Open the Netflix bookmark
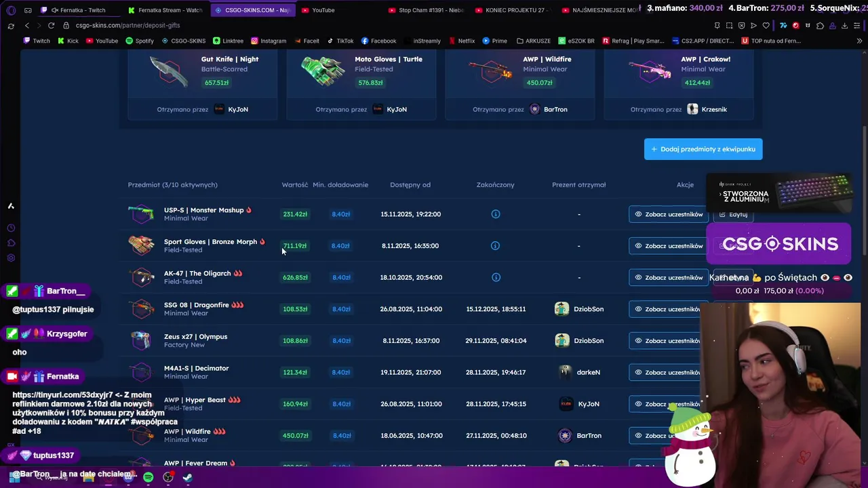This screenshot has height=488, width=868. point(461,41)
